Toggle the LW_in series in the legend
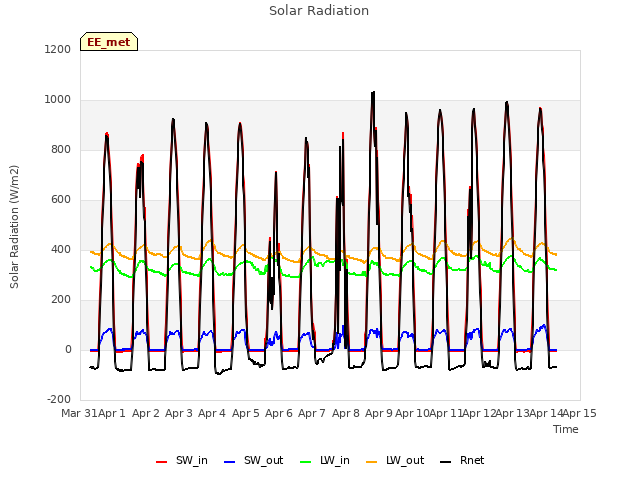The height and width of the screenshot is (480, 640). (x=325, y=460)
